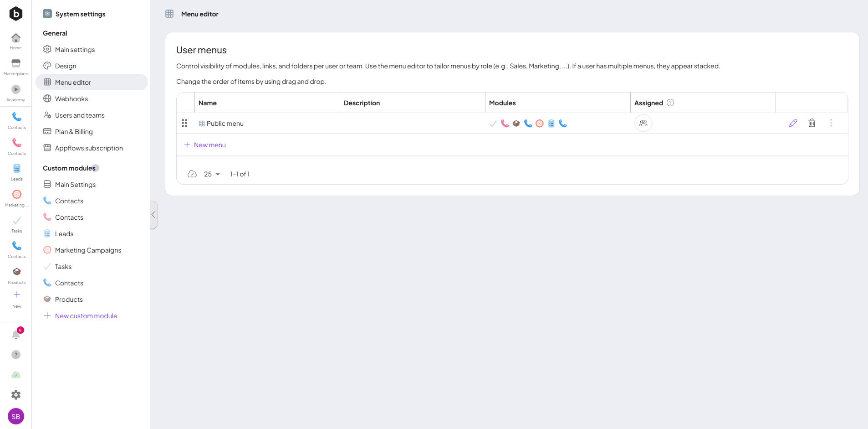This screenshot has width=868, height=429.
Task: Open Marketplace from the left rail
Action: (16, 67)
